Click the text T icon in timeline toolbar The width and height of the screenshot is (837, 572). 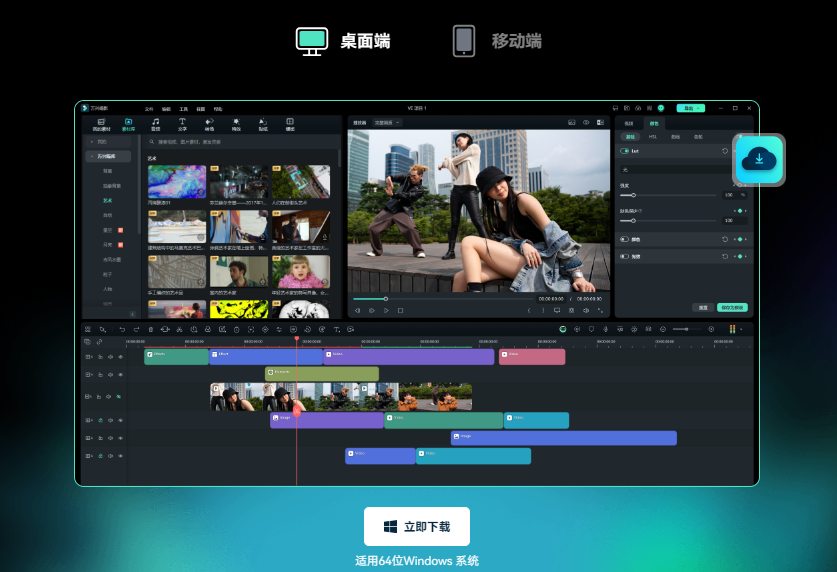click(x=336, y=330)
